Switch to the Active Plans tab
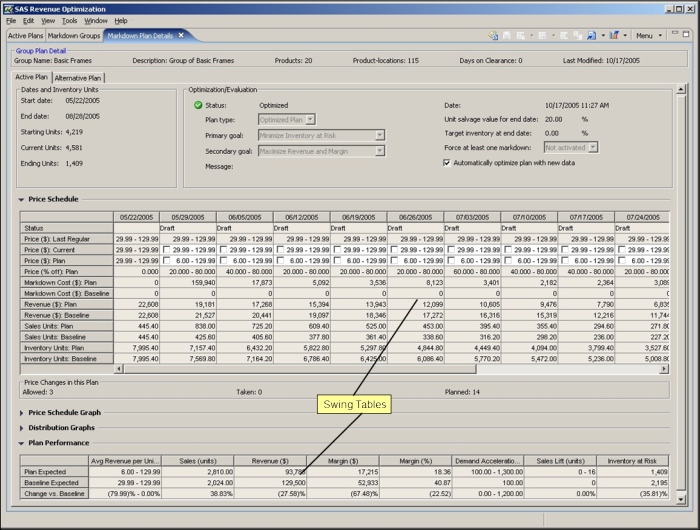 (25, 36)
